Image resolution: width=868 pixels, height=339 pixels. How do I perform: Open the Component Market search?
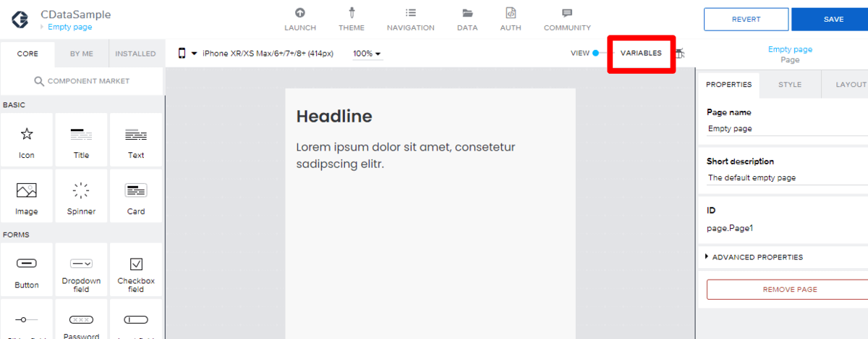click(x=82, y=81)
